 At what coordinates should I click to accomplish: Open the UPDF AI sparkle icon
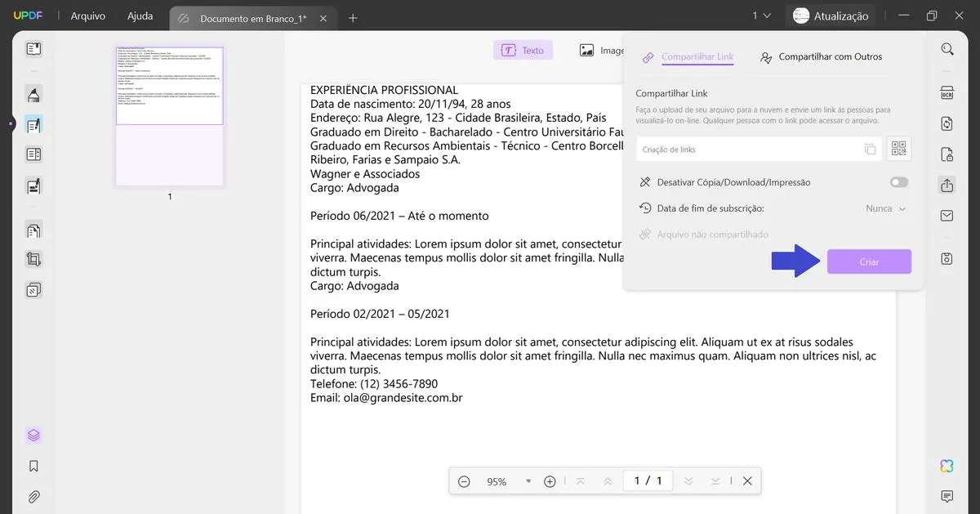click(946, 465)
